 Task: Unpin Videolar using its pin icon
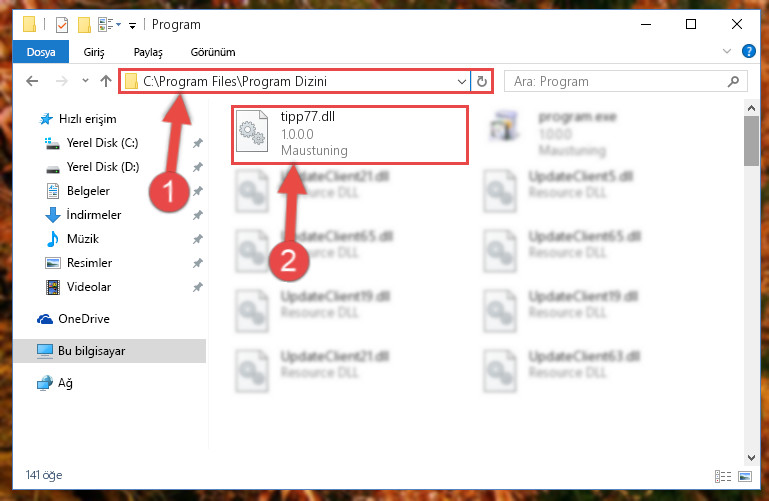click(198, 287)
